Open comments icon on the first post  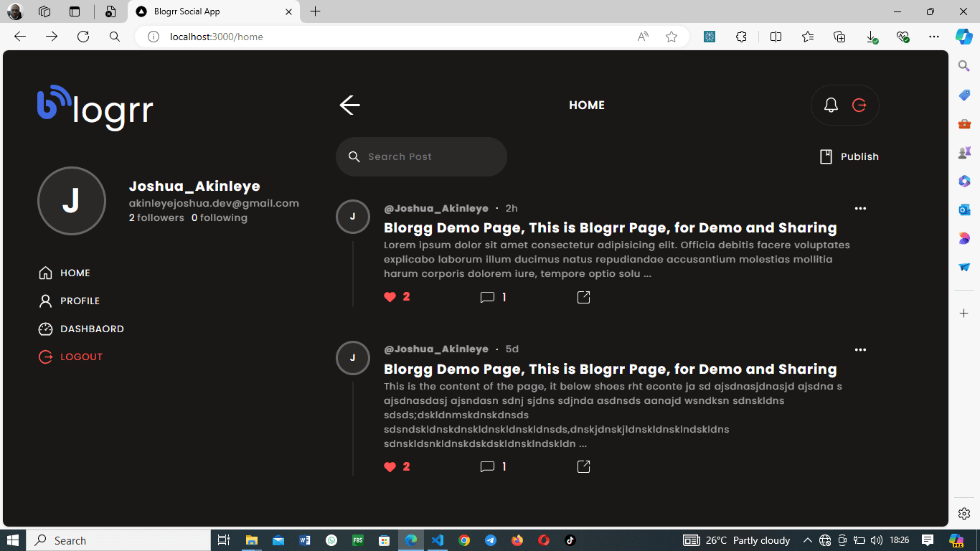487,297
